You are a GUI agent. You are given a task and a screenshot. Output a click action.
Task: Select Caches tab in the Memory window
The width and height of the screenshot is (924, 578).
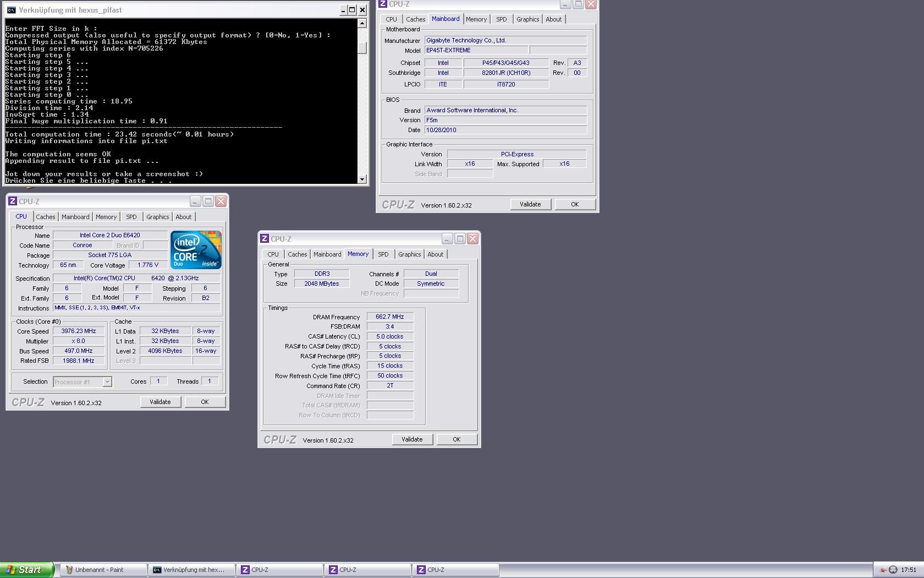[298, 254]
